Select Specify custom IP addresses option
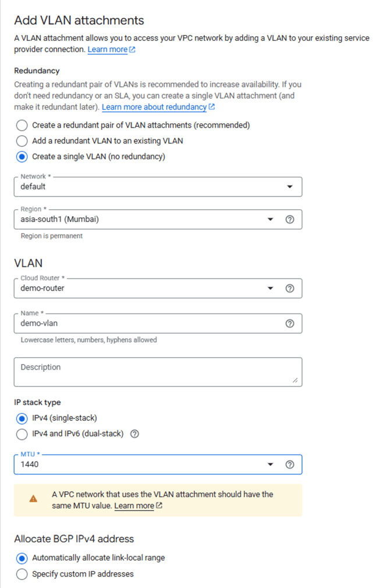The height and width of the screenshot is (588, 390). [x=22, y=574]
